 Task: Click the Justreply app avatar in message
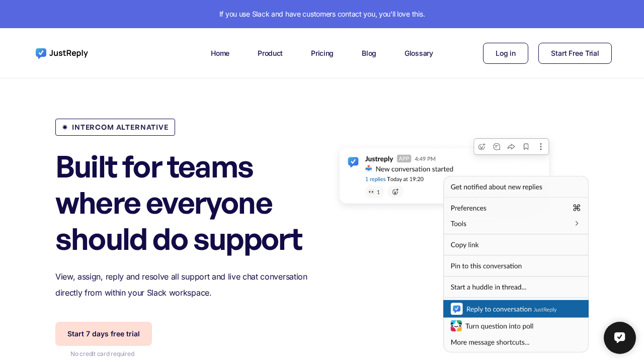click(353, 162)
